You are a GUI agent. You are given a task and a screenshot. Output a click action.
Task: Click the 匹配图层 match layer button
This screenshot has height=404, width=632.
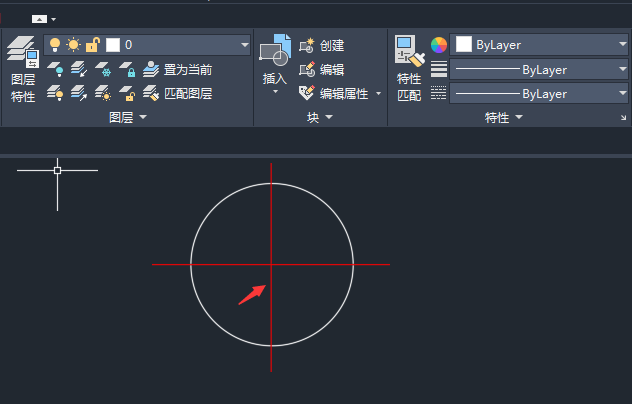(x=178, y=93)
